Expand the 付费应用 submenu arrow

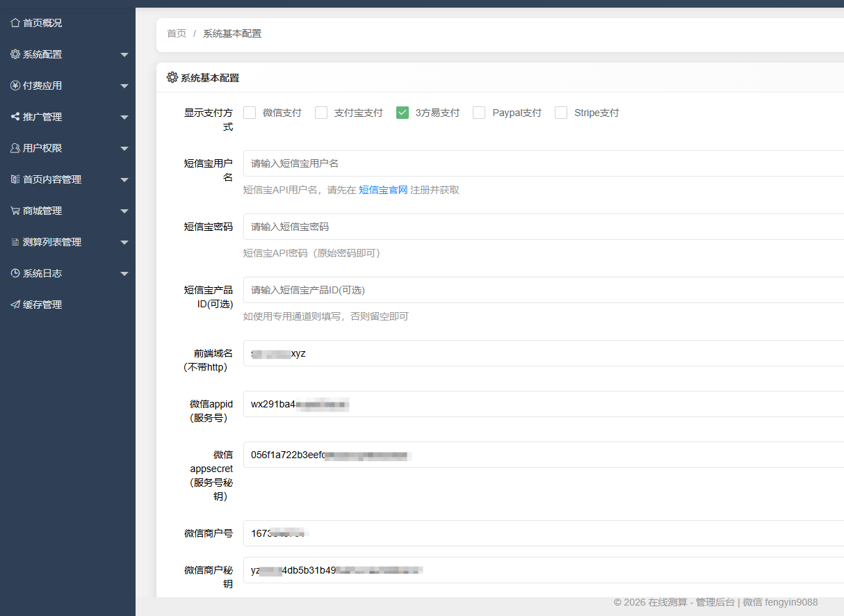click(x=124, y=86)
